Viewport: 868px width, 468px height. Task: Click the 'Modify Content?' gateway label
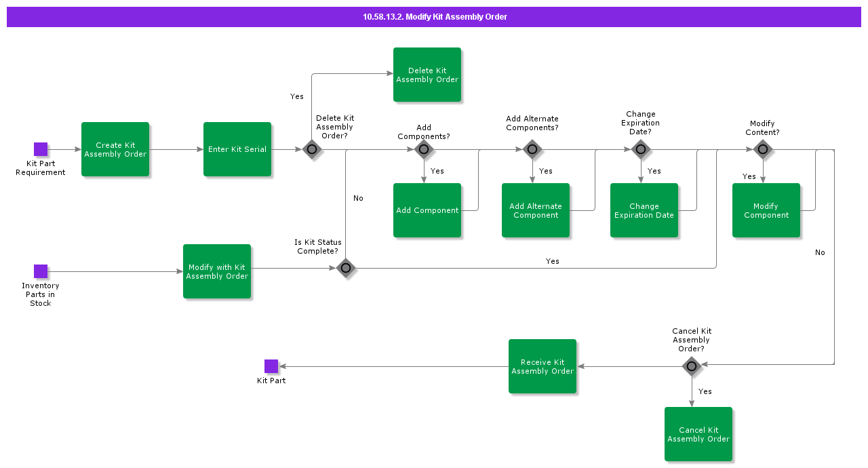coord(763,128)
